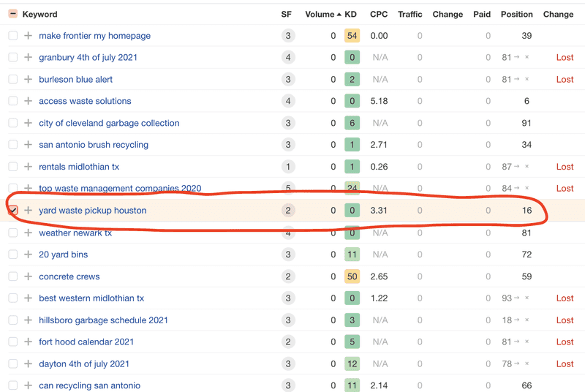Open SERP features badge for rentals midlothian tx
This screenshot has height=392, width=585.
pos(288,167)
